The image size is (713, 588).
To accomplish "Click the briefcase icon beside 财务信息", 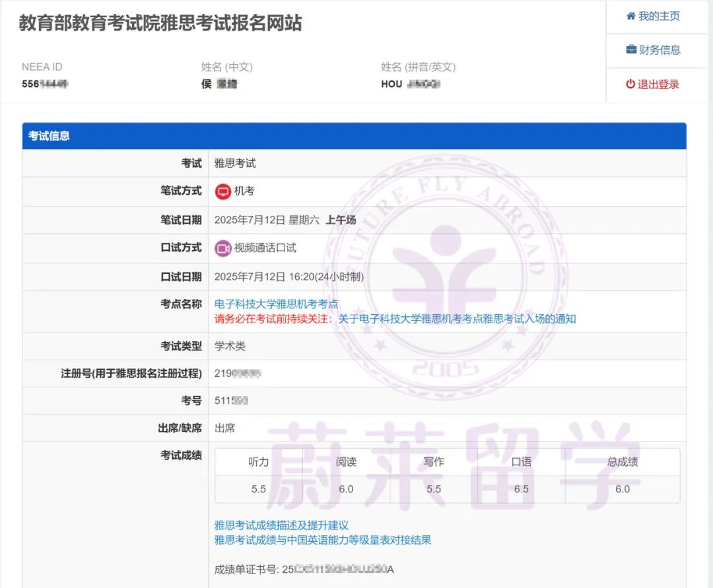I will [631, 49].
